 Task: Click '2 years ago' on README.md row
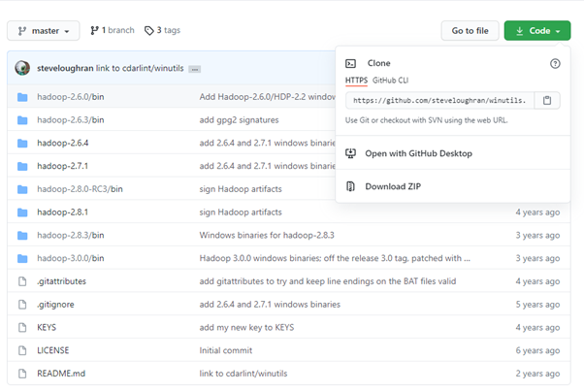click(x=537, y=375)
